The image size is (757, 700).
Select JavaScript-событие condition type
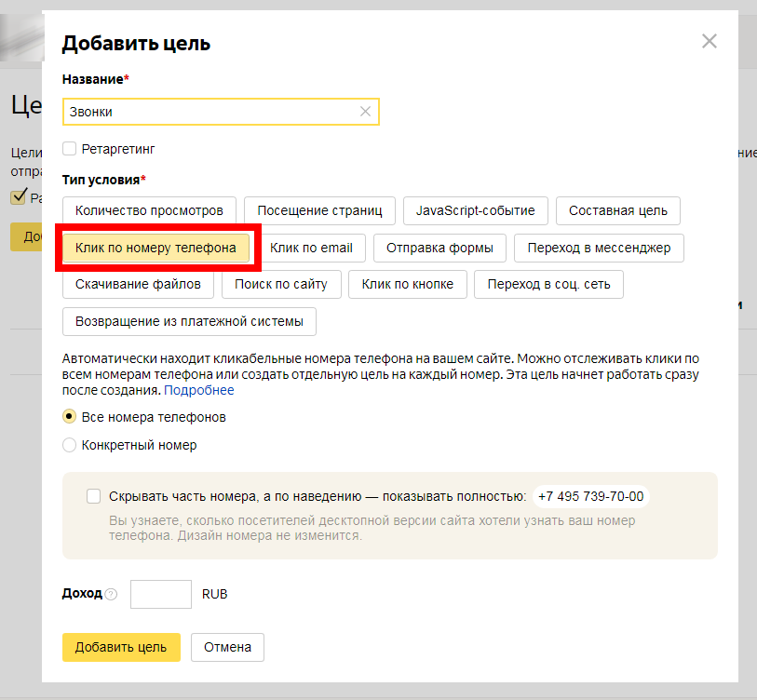point(475,210)
